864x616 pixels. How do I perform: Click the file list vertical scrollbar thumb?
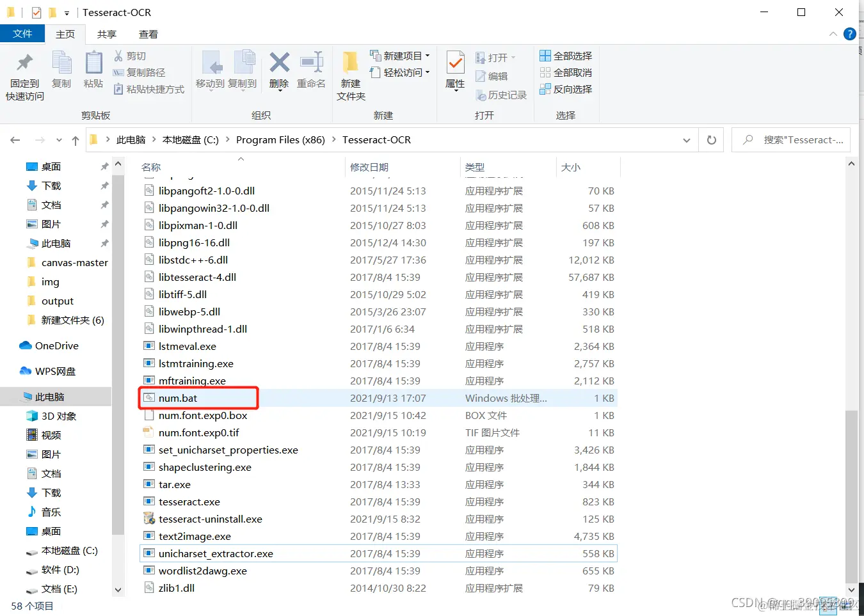point(851,497)
